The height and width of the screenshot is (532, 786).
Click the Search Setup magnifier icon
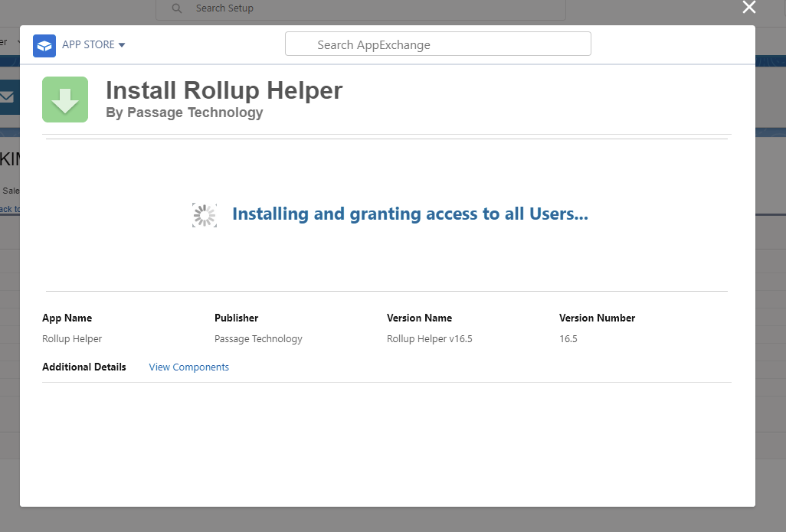[x=176, y=8]
